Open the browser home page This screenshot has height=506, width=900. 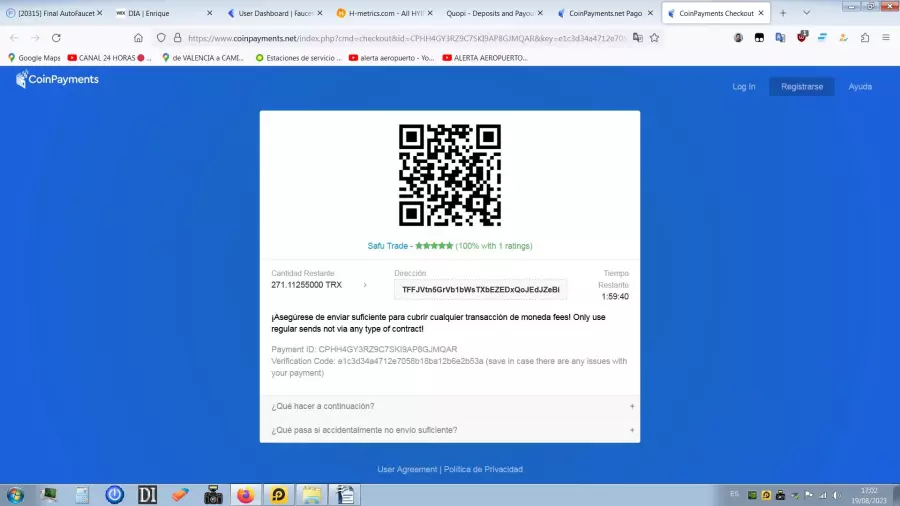click(x=138, y=38)
